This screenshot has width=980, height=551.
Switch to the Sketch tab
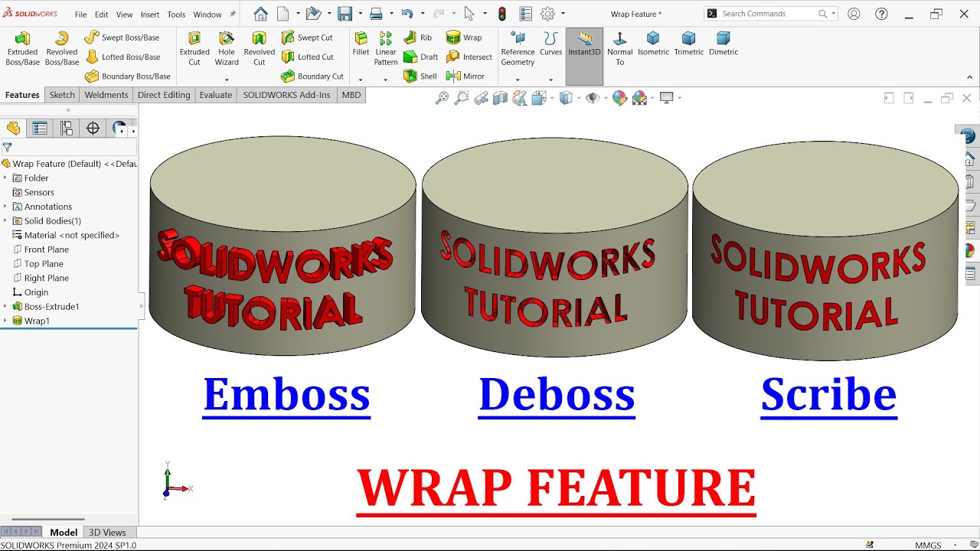[x=62, y=95]
